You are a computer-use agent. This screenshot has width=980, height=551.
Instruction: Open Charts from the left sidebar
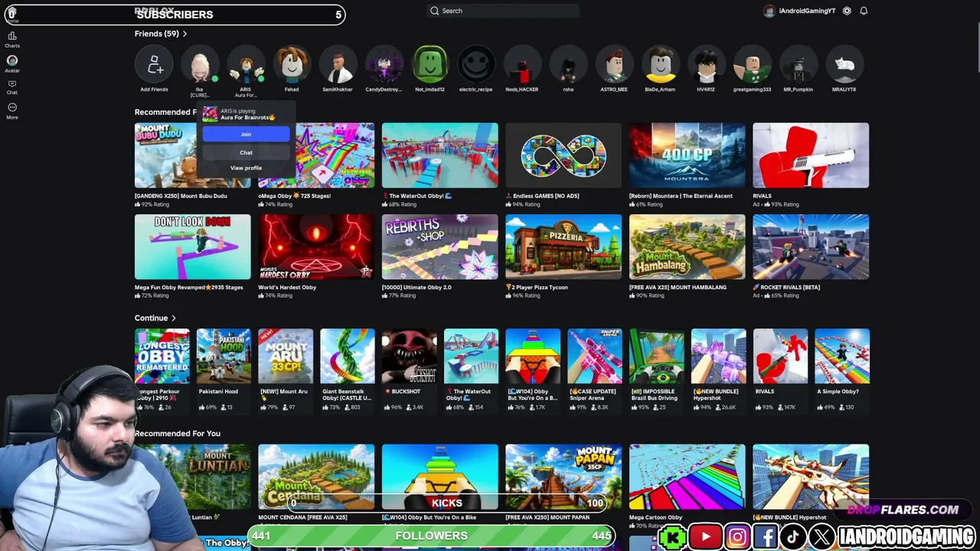(12, 39)
